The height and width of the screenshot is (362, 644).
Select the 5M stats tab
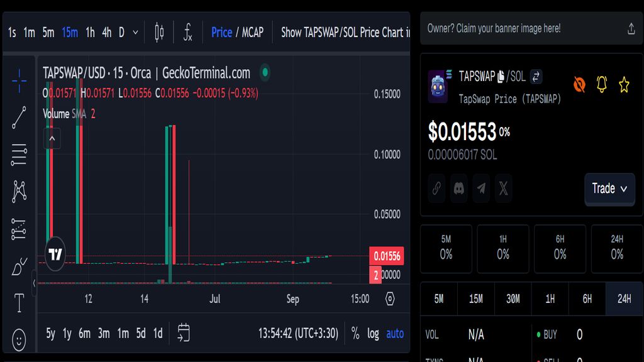pos(439,299)
